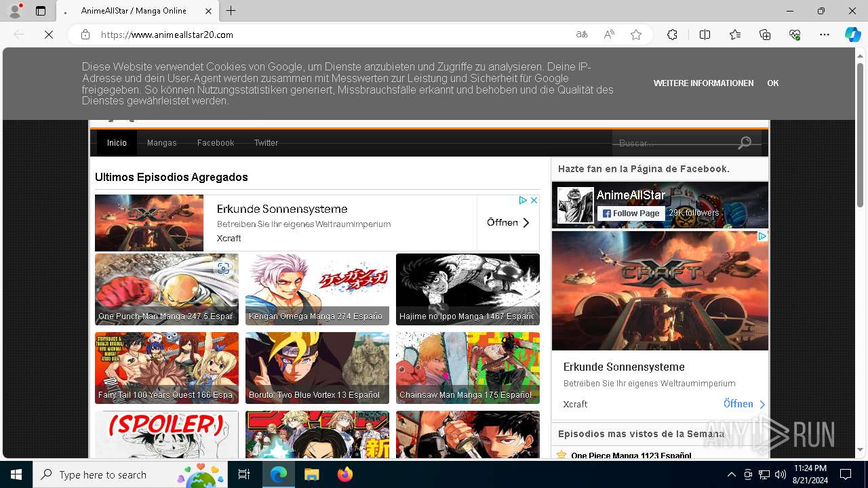Open Edge settings and more menu
The width and height of the screenshot is (868, 488).
click(x=825, y=35)
